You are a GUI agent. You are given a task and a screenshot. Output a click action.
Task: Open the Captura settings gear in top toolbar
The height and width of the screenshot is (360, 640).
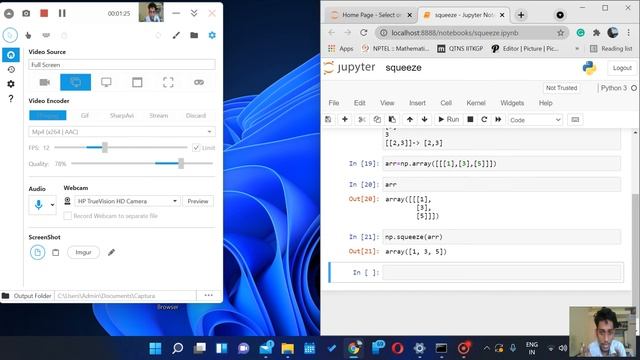tap(212, 36)
